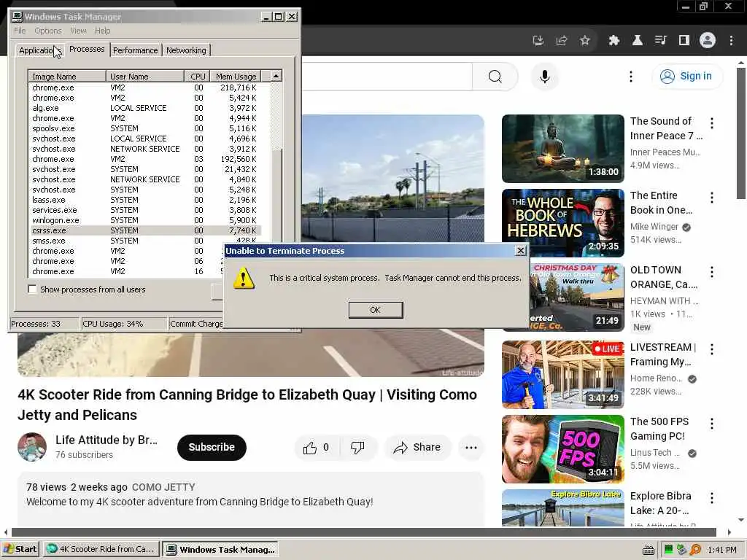Switch to the Applications tab
This screenshot has height=560, width=747.
click(x=39, y=50)
